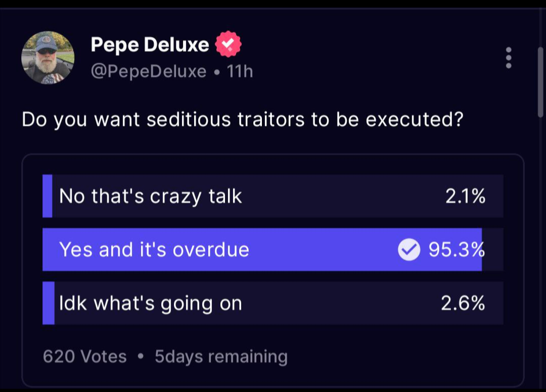Click the checkmark icon on the selected poll option

click(x=409, y=250)
